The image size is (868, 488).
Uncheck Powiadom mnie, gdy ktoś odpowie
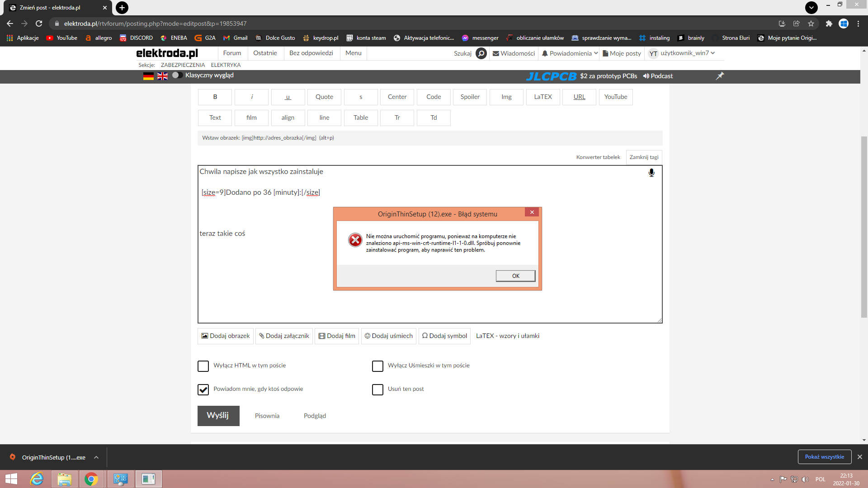(x=203, y=389)
